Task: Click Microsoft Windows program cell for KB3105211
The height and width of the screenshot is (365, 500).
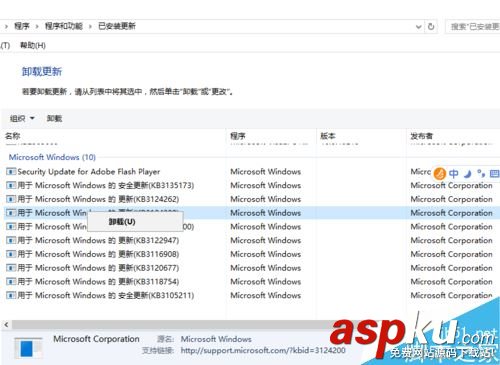Action: (266, 295)
